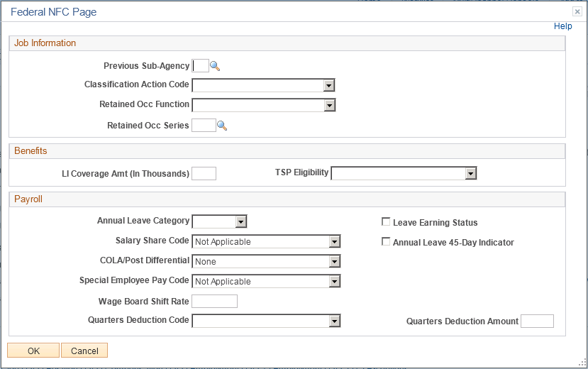Confirm with the OK button
The image size is (588, 369).
[33, 351]
